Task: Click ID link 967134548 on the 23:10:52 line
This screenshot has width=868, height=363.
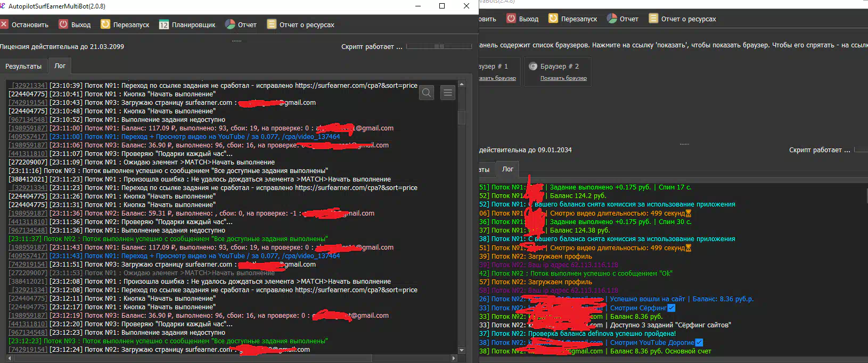Action: coord(28,119)
